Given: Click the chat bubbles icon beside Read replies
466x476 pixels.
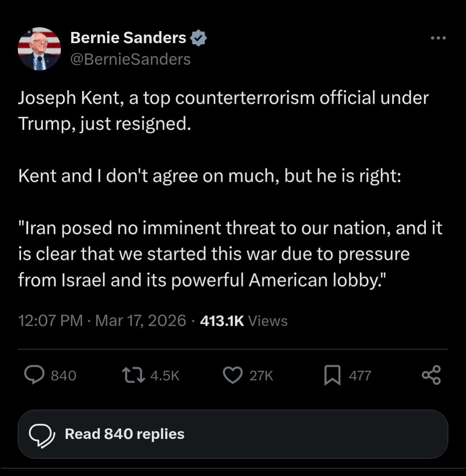Looking at the screenshot, I should click(41, 435).
